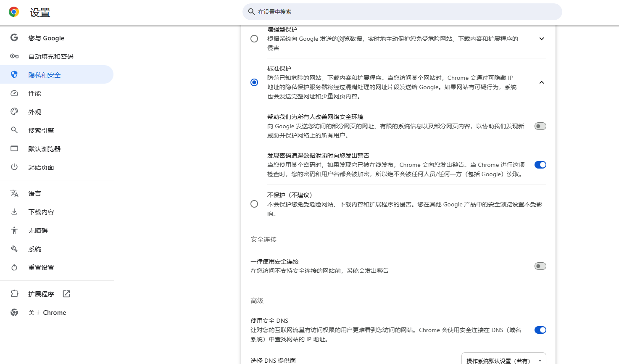Expand the 增强型保护 details chevron

pos(542,39)
